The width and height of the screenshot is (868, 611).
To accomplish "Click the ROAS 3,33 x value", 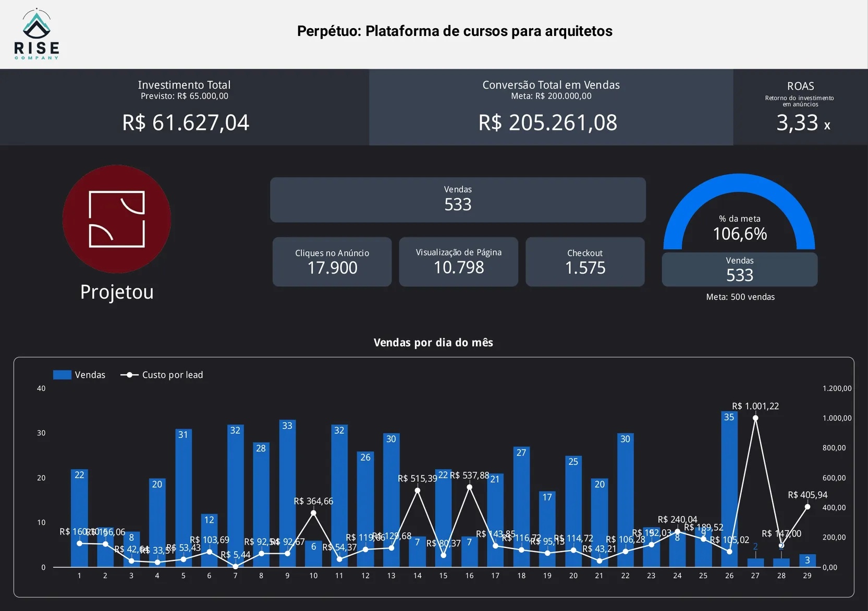I will tap(802, 123).
